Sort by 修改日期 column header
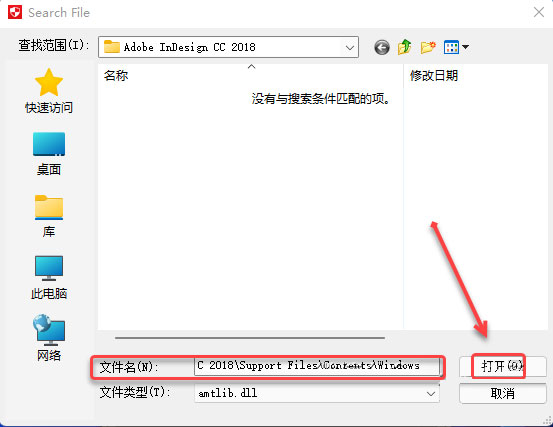553x427 pixels. (475, 75)
